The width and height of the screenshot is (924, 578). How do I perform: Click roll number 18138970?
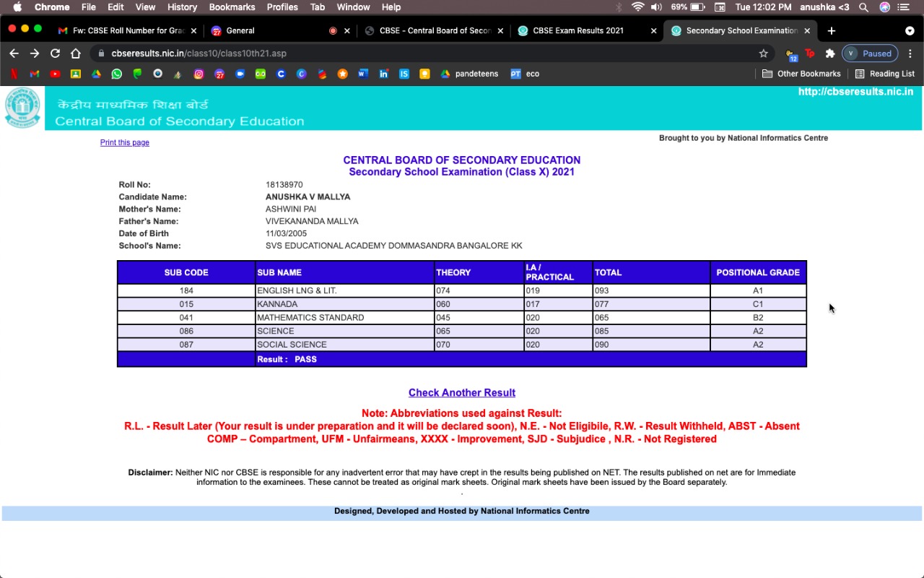(284, 185)
